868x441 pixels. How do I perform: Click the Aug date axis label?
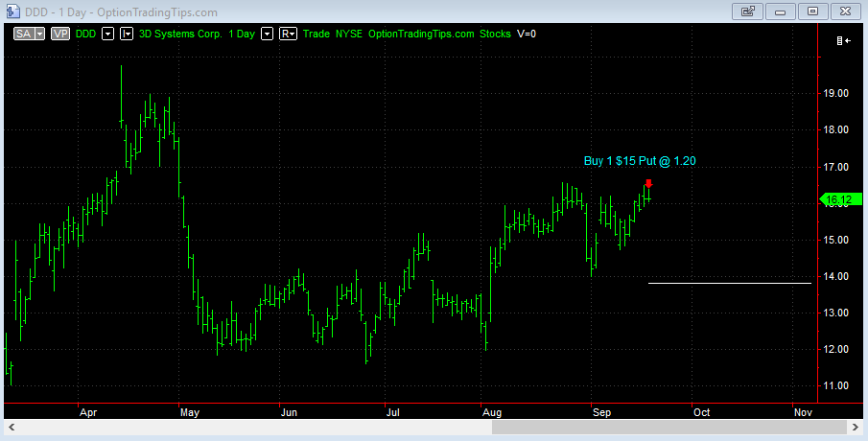click(x=492, y=413)
